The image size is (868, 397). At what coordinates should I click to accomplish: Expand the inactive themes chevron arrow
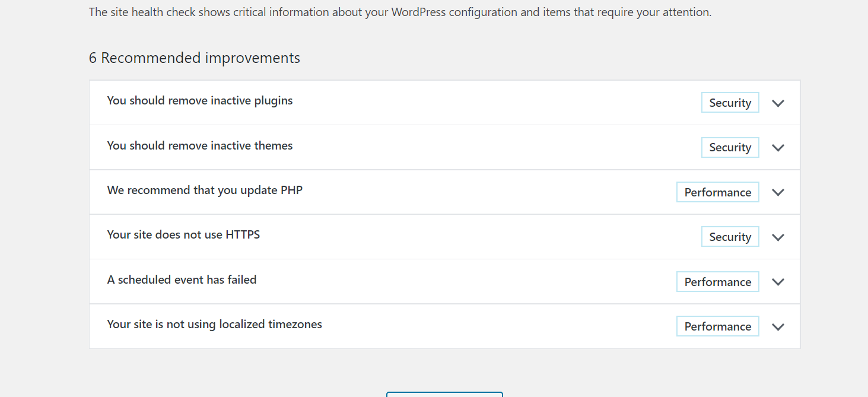[x=778, y=148]
